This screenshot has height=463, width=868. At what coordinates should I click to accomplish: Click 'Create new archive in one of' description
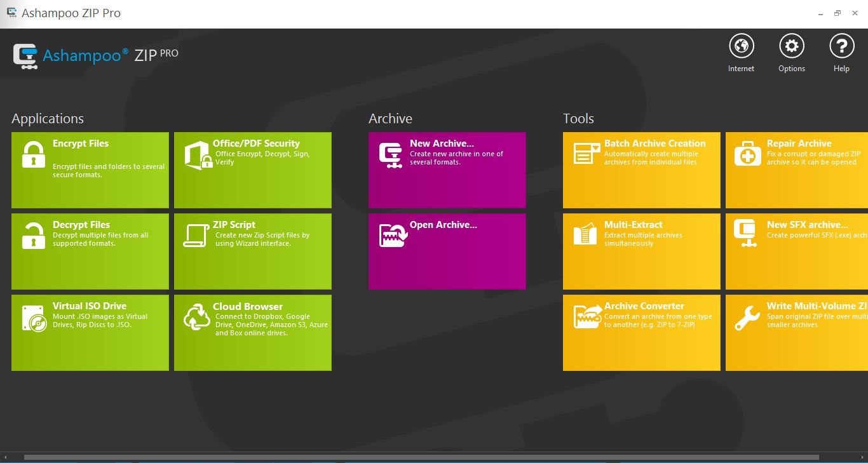point(456,158)
